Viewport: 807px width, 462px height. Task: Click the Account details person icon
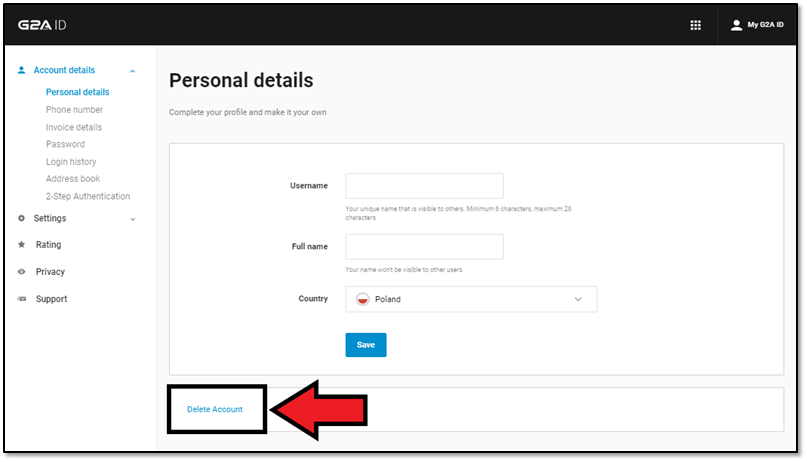(x=22, y=70)
